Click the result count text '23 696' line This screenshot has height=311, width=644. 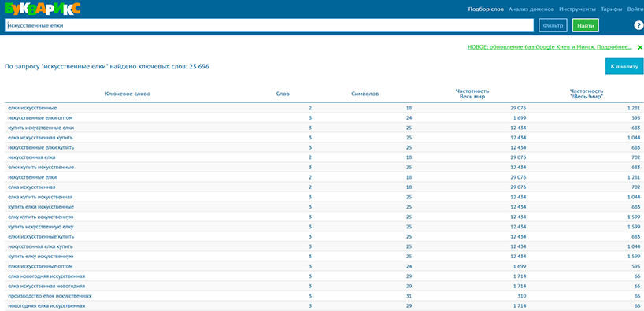(107, 66)
